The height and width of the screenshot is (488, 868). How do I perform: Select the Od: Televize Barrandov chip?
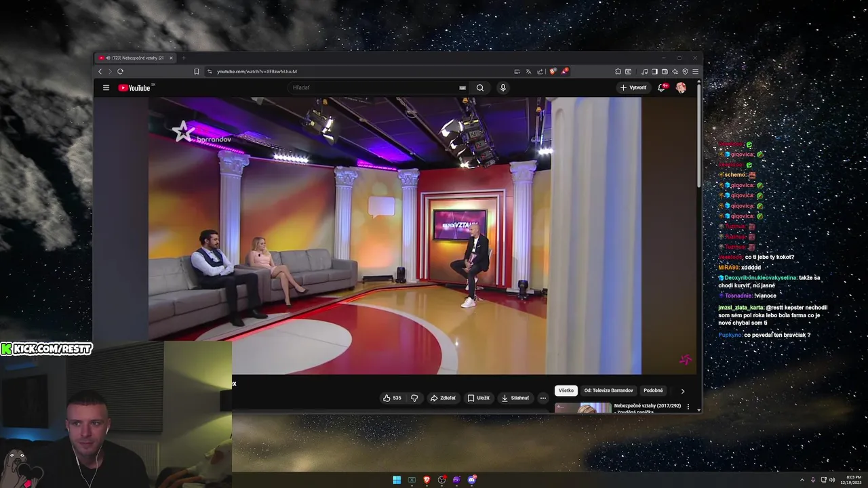click(609, 390)
